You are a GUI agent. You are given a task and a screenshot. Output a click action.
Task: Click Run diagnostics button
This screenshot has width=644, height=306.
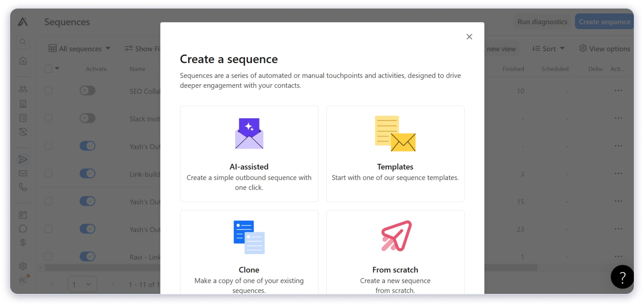pyautogui.click(x=542, y=22)
